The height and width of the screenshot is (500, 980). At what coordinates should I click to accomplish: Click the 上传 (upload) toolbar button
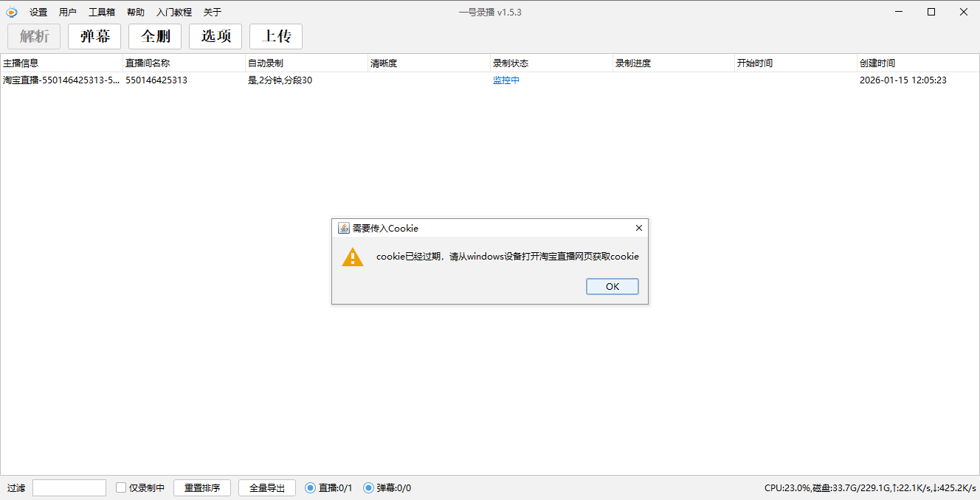pyautogui.click(x=275, y=36)
